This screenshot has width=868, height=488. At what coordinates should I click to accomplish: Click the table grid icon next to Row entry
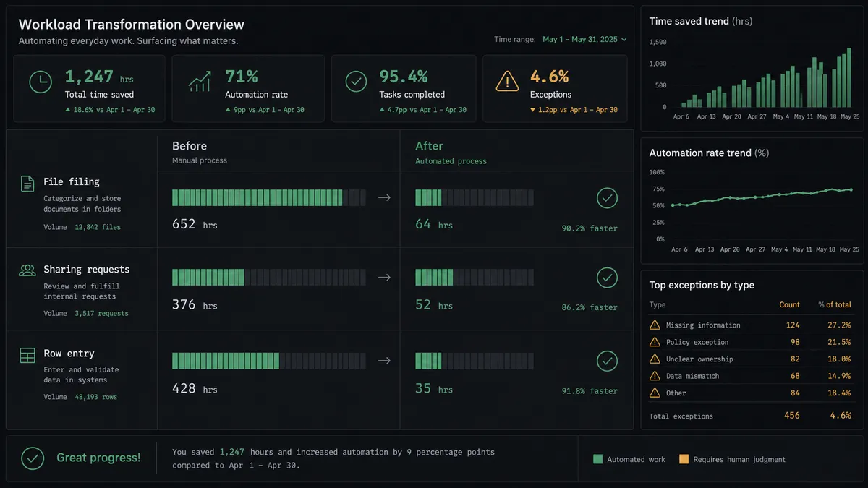point(27,355)
